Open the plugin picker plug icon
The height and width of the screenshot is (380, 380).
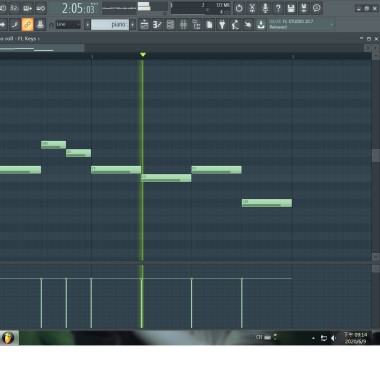[222, 24]
